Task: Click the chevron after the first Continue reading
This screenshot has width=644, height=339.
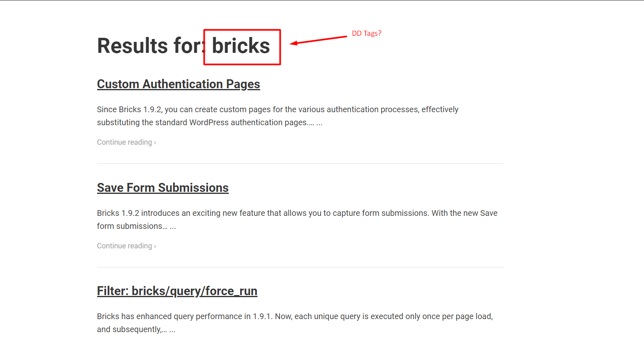Action: coord(155,143)
